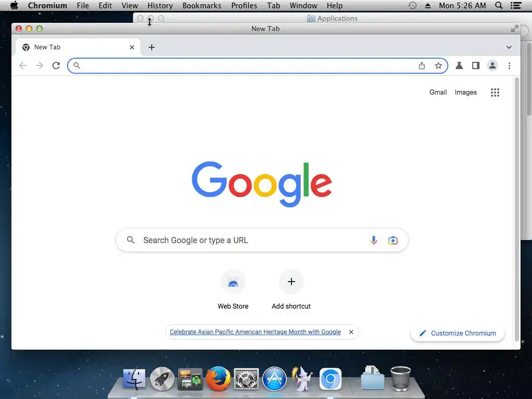532x399 pixels.
Task: Open a new tab with the plus button
Action: (152, 47)
